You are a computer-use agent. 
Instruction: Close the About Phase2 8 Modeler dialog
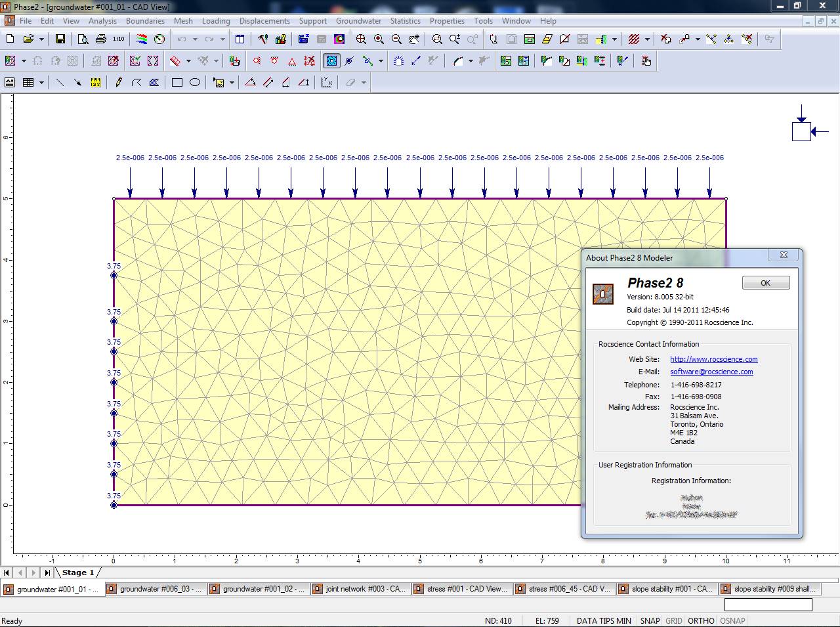(x=784, y=255)
